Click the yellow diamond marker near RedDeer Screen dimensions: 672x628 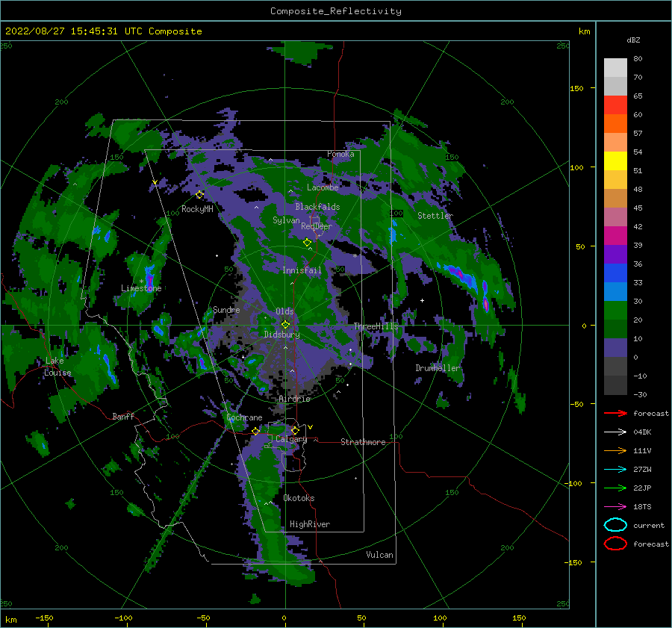tap(307, 242)
